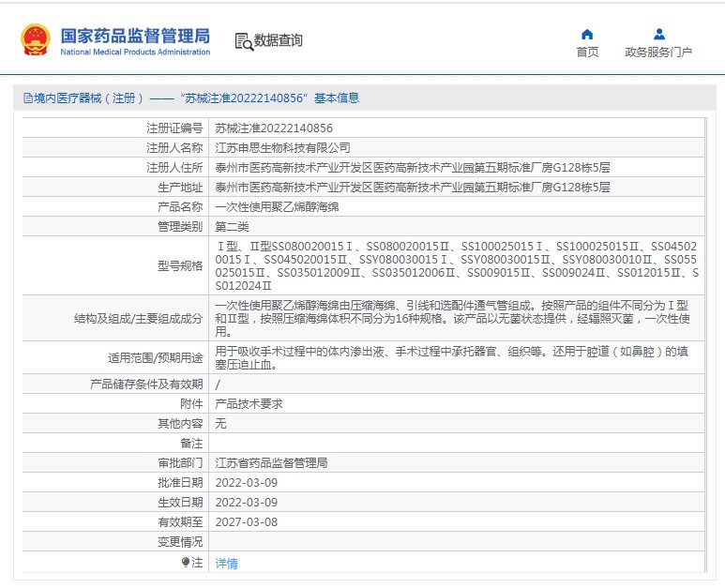Click the document icon before 境内医疗器械
Screen dimensions: 725x588
tap(28, 98)
